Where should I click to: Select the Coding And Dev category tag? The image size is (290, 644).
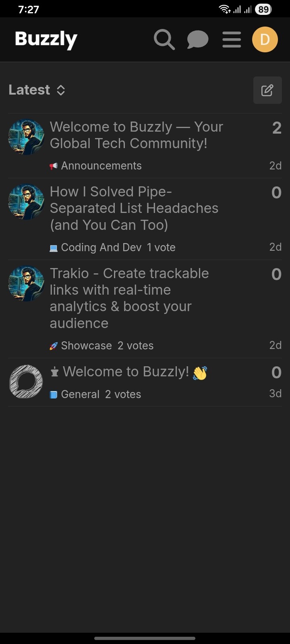[101, 248]
